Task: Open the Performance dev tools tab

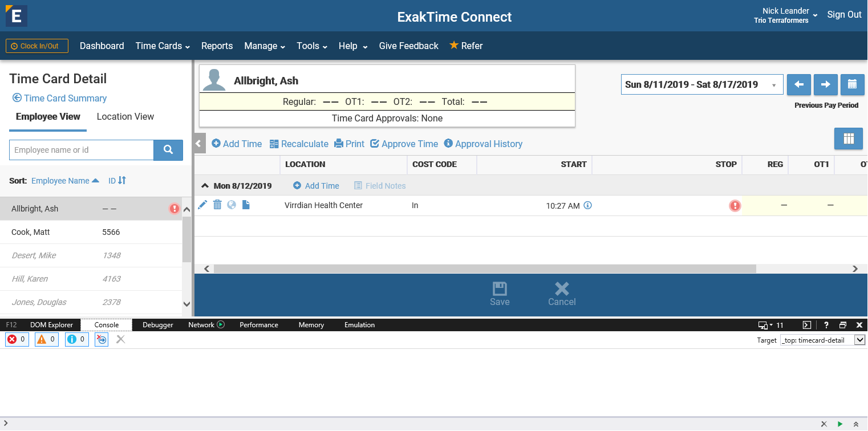Action: click(x=259, y=325)
